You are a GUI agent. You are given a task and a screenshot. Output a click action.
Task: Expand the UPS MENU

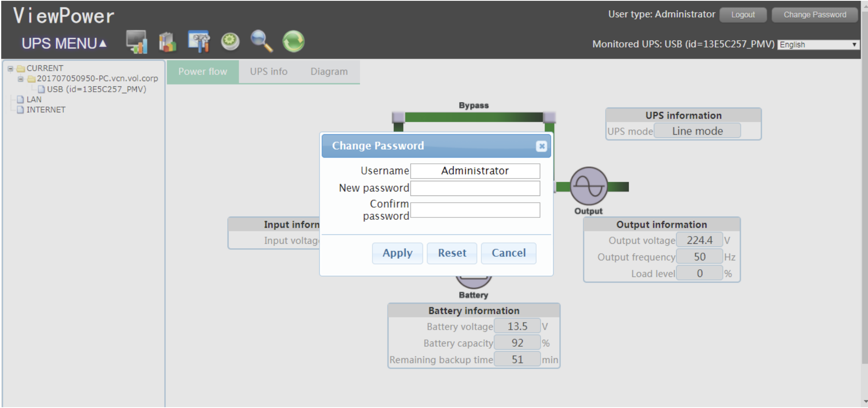[x=64, y=43]
